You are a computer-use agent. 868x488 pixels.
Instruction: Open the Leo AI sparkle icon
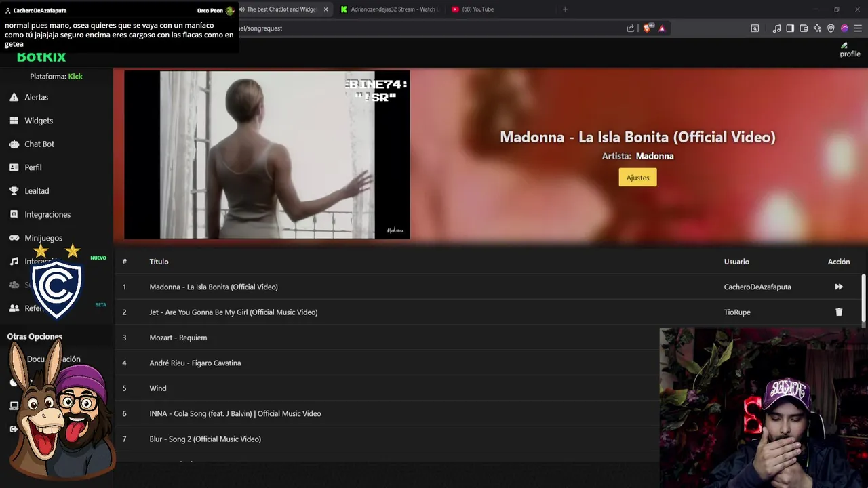click(x=817, y=28)
